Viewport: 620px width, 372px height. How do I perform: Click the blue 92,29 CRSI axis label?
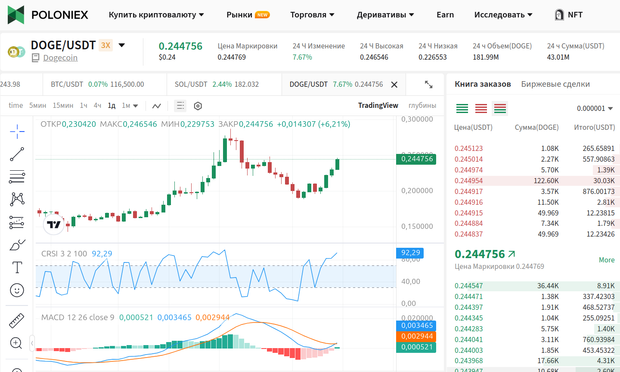click(410, 253)
